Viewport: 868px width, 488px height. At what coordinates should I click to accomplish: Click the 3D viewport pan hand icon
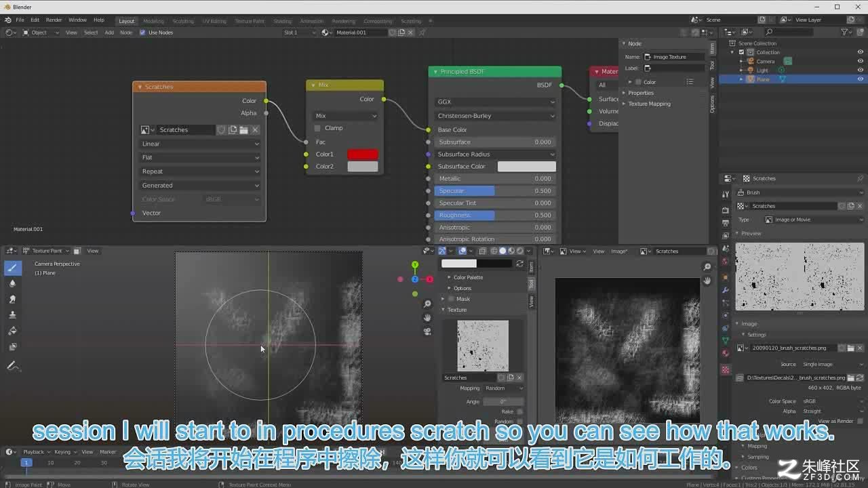[427, 318]
